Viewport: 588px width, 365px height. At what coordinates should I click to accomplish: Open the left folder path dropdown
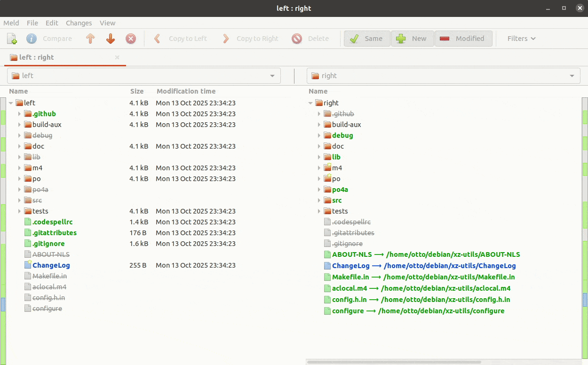click(272, 76)
